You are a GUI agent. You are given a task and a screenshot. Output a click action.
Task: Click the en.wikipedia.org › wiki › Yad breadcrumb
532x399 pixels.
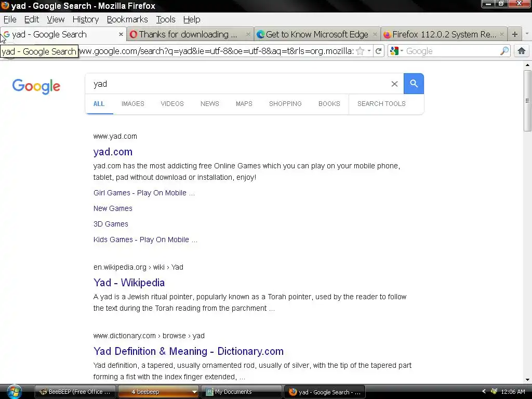pos(138,268)
